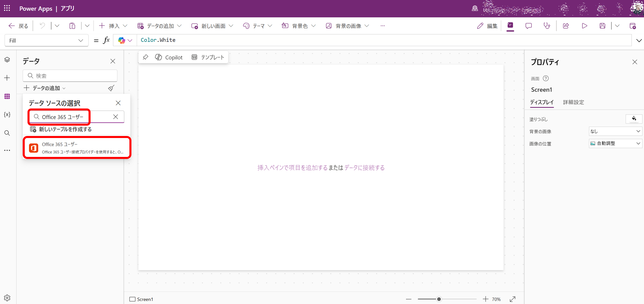Open the app launcher waffle icon
Viewport: 644px width, 304px height.
[7, 8]
